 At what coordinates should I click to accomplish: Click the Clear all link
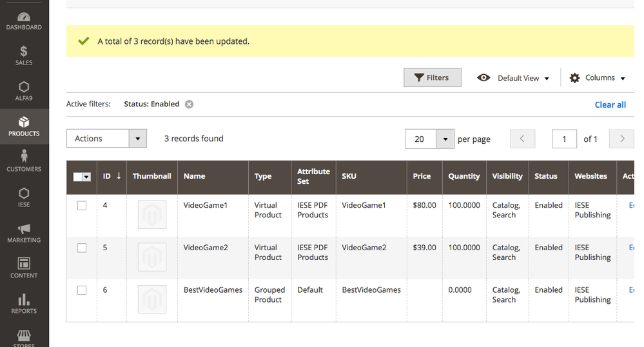(610, 104)
